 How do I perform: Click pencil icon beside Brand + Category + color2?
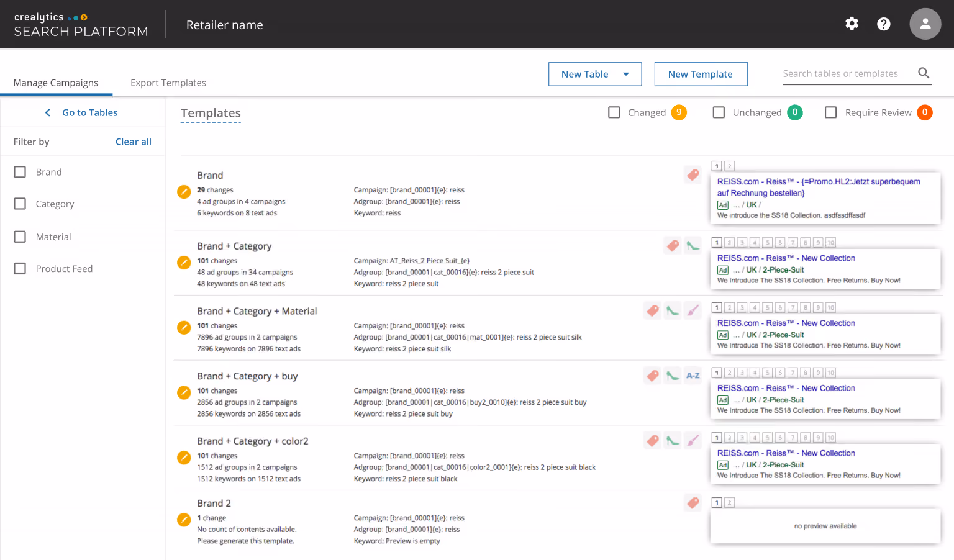click(x=184, y=458)
